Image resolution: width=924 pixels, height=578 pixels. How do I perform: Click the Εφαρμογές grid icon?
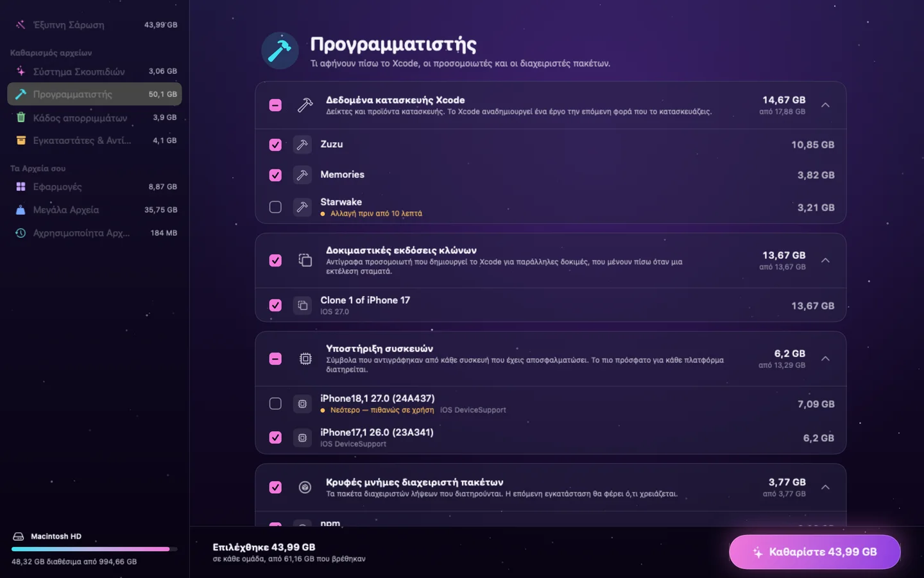(21, 187)
